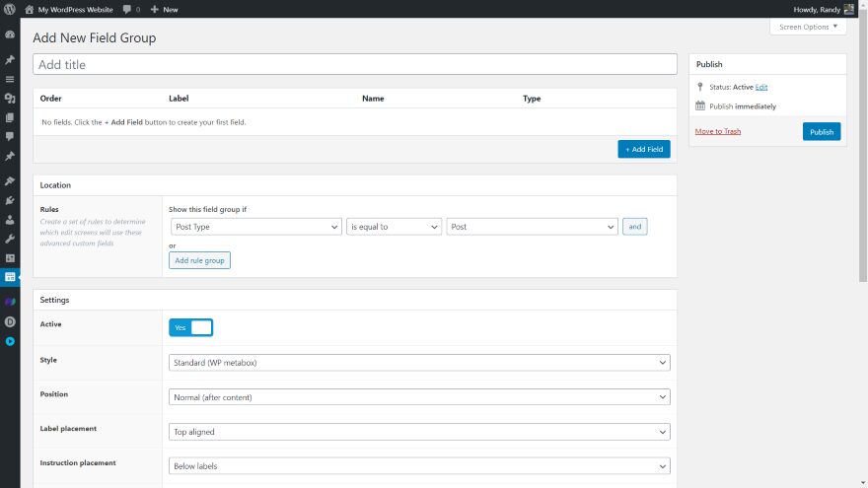Screen dimensions: 868x488
Task: Open Appearance brush icon in sidebar
Action: click(10, 181)
